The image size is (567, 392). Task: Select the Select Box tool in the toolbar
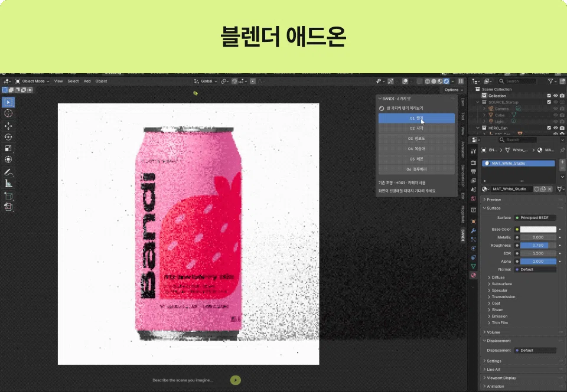pyautogui.click(x=8, y=102)
